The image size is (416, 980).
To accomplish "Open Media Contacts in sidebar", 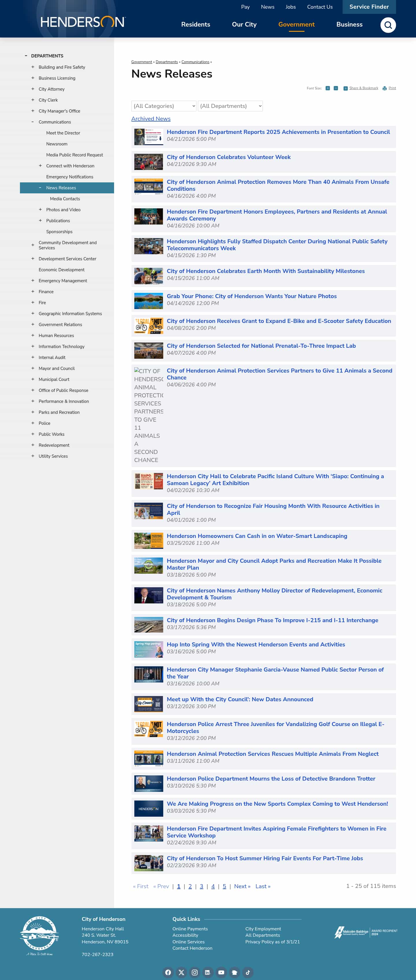I will coord(65,199).
